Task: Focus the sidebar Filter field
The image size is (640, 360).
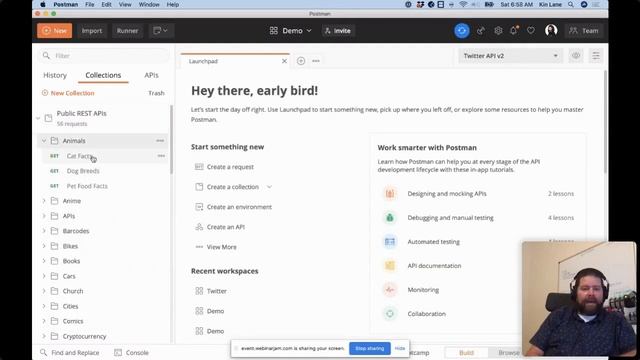Action: (x=104, y=56)
